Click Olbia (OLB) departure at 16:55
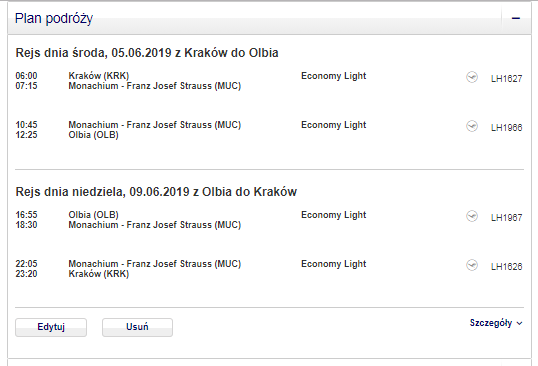The height and width of the screenshot is (366, 538). [93, 215]
